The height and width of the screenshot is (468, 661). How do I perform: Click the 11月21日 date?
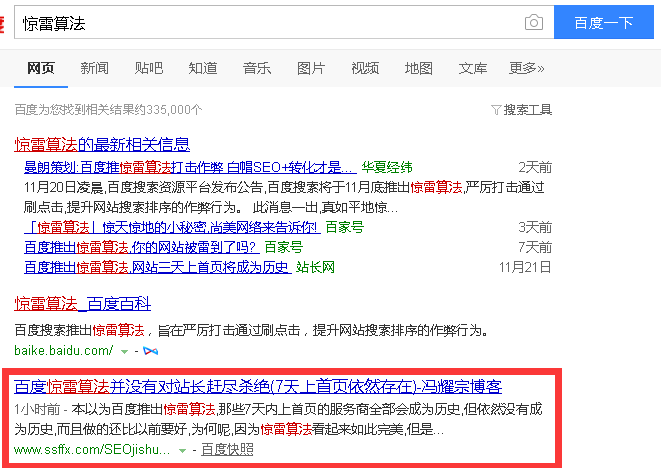525,267
